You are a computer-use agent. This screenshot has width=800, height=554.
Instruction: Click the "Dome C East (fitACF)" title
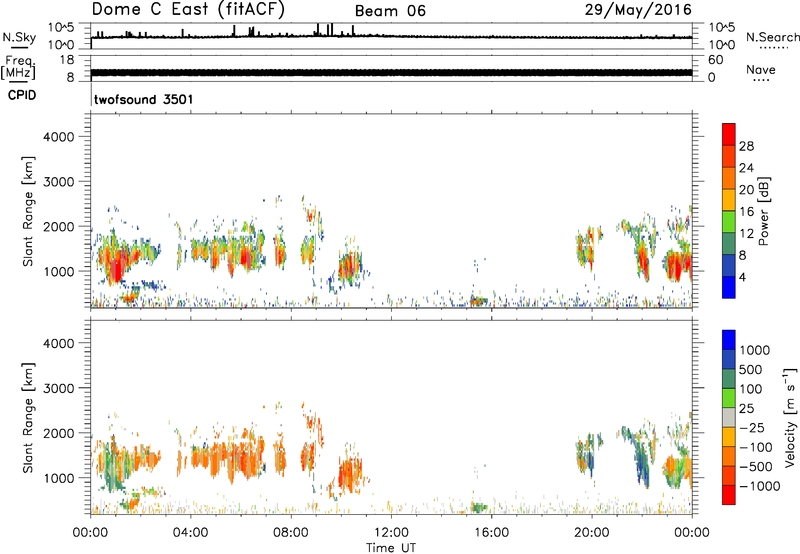pyautogui.click(x=188, y=10)
